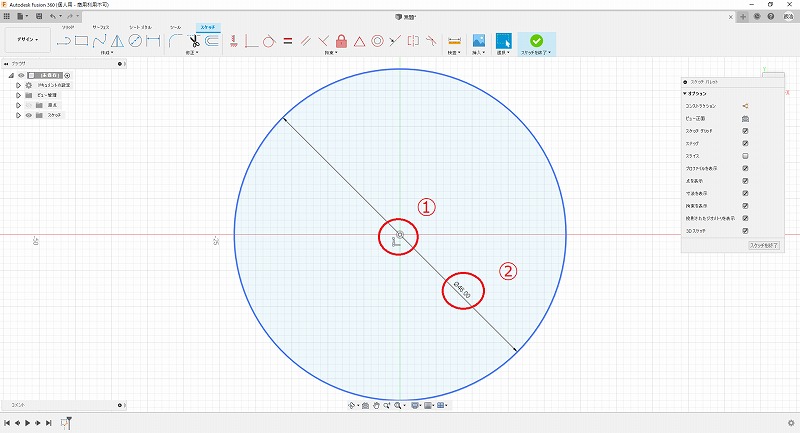Toggle visibility eye of スケッチ folder
Viewport: 800px width, 433px height.
pos(28,115)
